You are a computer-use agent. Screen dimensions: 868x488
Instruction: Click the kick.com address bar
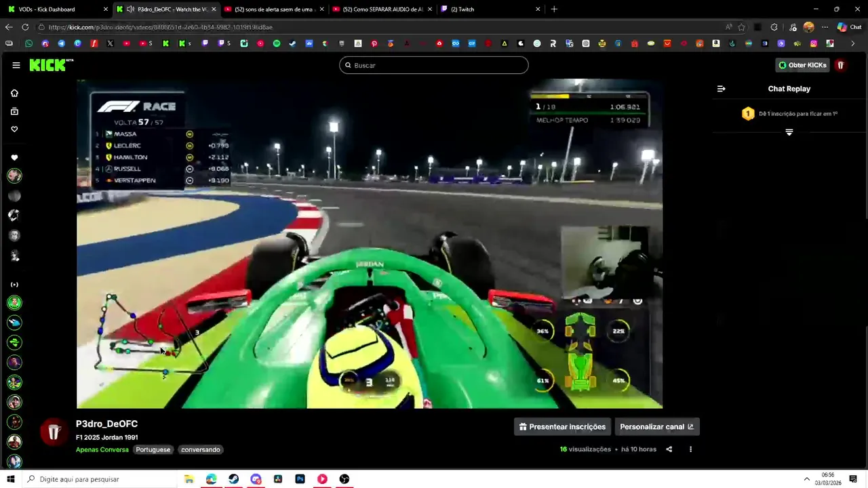[380, 27]
